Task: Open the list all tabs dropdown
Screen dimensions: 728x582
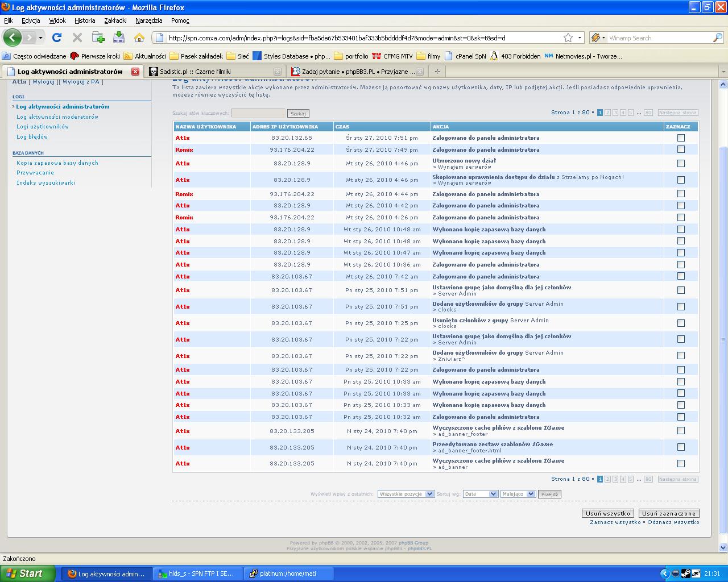Action: pyautogui.click(x=723, y=72)
